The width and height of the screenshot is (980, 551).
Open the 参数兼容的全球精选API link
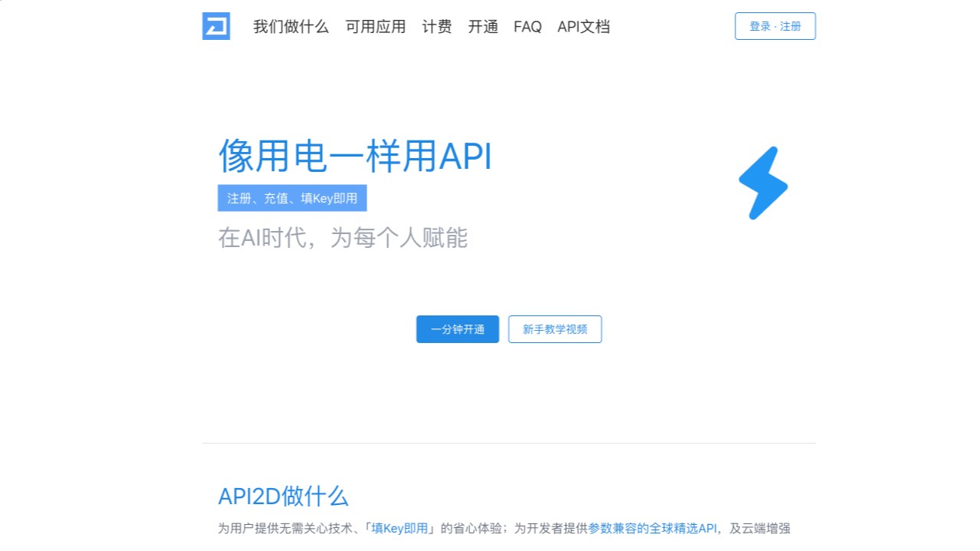click(653, 528)
